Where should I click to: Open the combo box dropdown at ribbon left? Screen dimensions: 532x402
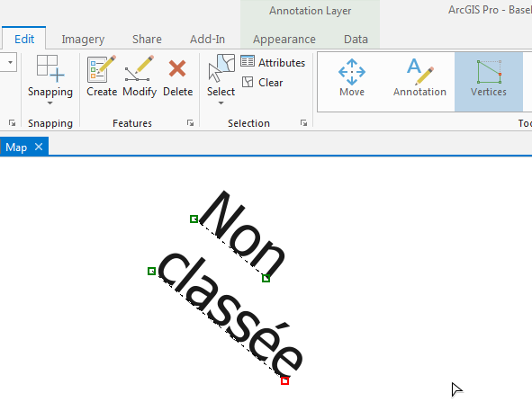(x=10, y=62)
